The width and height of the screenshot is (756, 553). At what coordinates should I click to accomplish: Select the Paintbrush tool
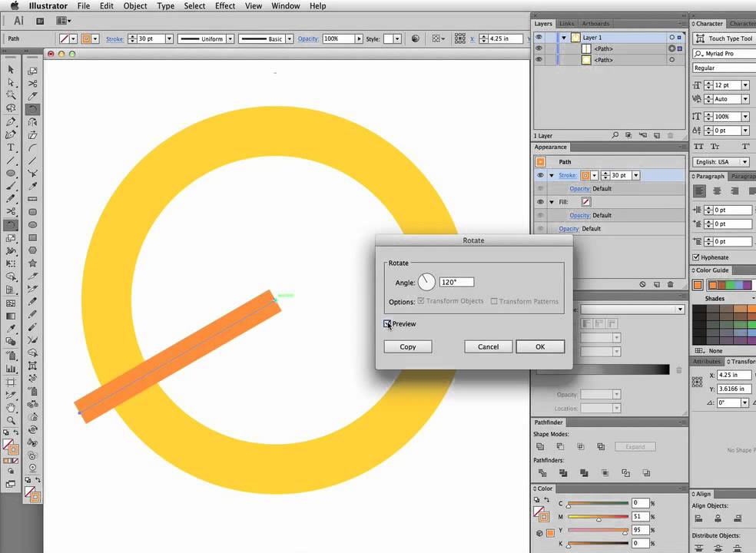click(x=11, y=186)
